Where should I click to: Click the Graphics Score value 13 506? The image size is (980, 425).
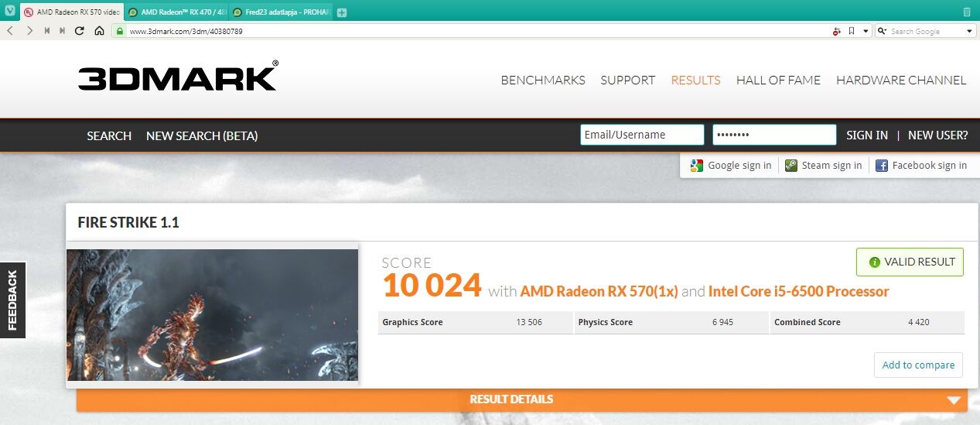pyautogui.click(x=529, y=322)
